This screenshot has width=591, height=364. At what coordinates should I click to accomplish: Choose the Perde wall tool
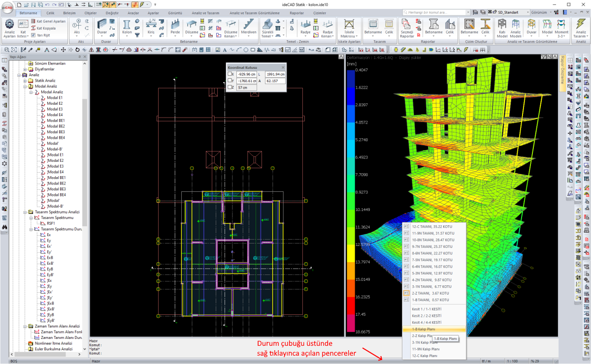pos(175,26)
